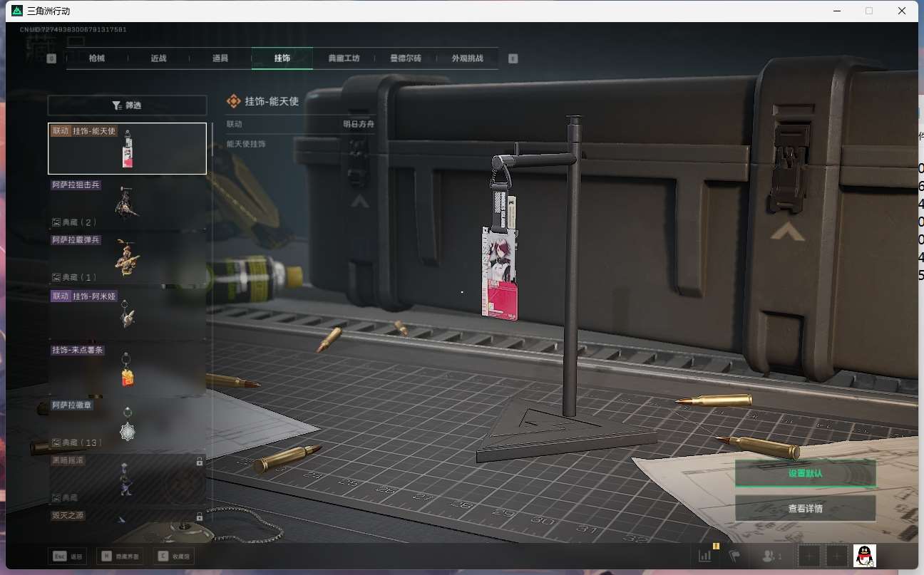Click the lock icon on 毁灭之源
This screenshot has height=575, width=924.
point(200,517)
